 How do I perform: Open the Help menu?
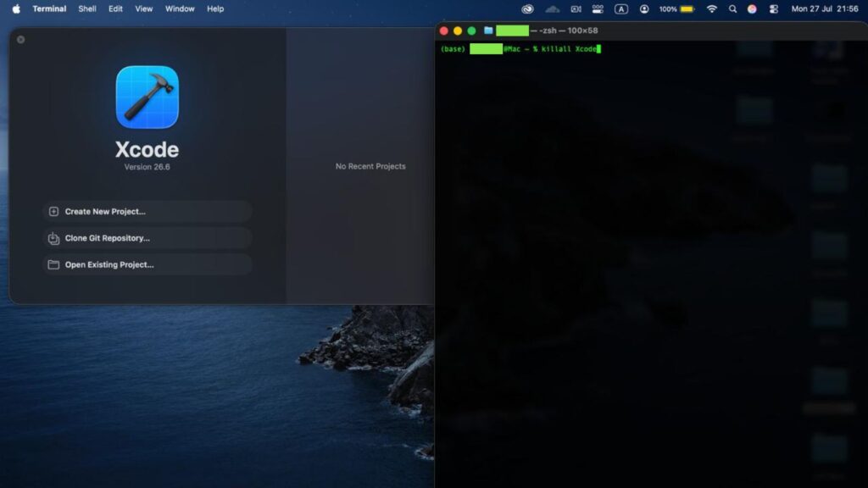click(x=215, y=8)
